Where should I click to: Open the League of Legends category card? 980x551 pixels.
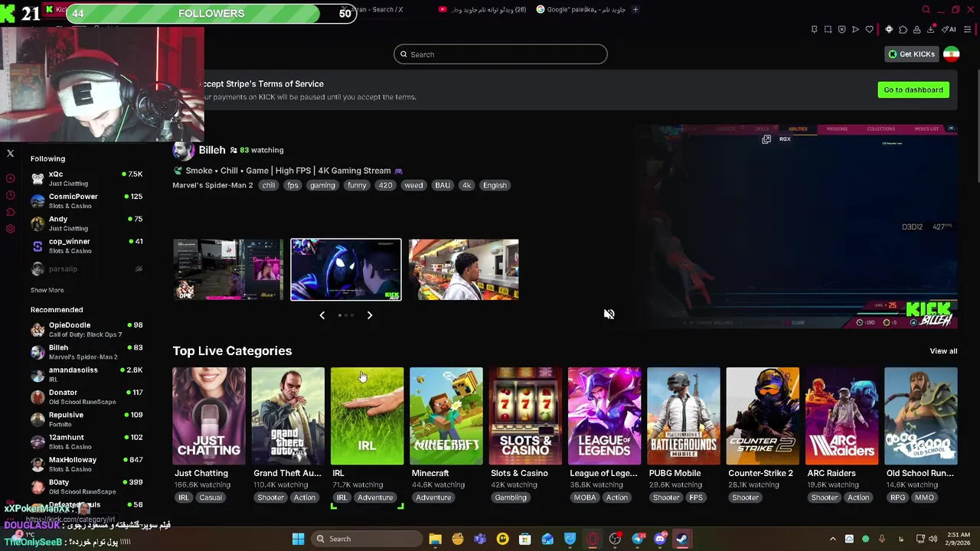click(605, 416)
